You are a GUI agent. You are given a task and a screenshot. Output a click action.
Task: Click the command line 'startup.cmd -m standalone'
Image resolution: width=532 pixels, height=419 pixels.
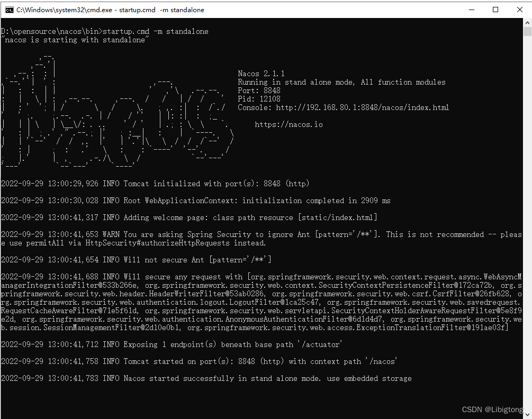pos(156,32)
